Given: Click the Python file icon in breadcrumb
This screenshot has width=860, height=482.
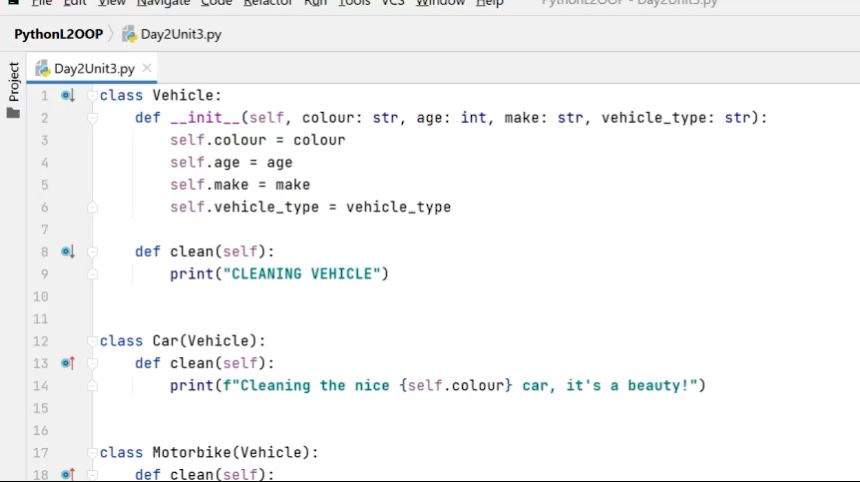Looking at the screenshot, I should (129, 34).
